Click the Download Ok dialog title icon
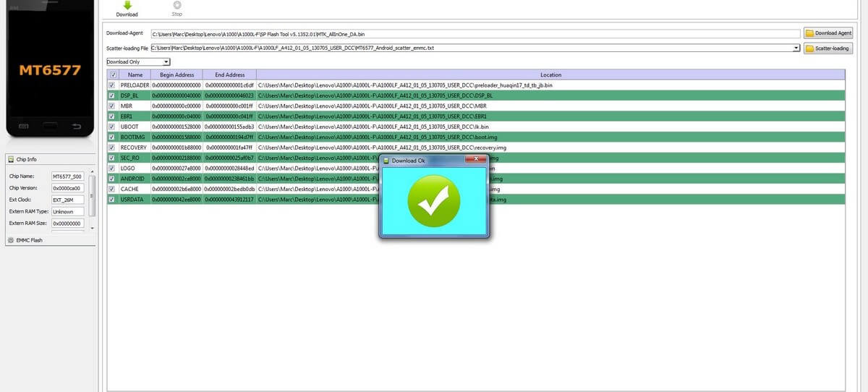The image size is (868, 392). pyautogui.click(x=386, y=161)
